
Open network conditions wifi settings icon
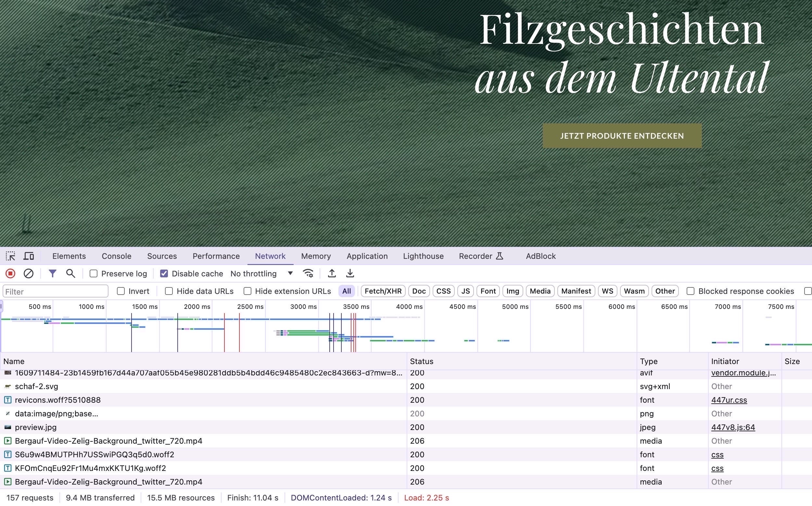tap(308, 274)
